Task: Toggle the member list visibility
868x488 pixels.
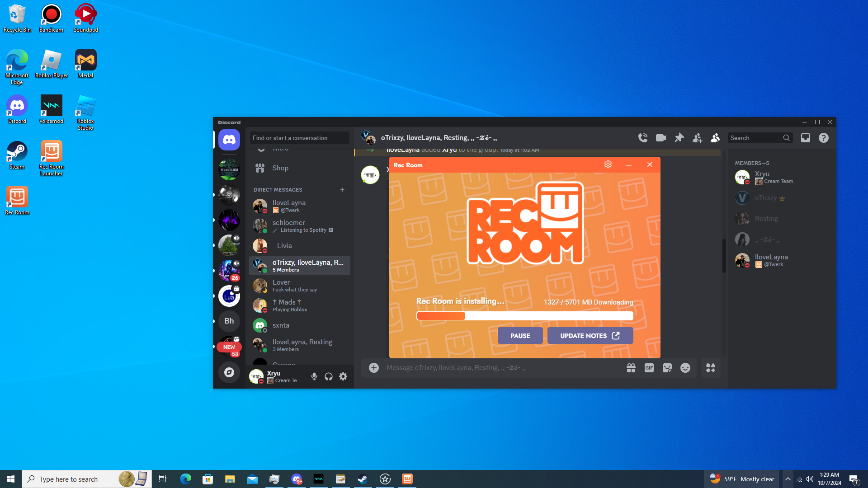Action: click(715, 138)
